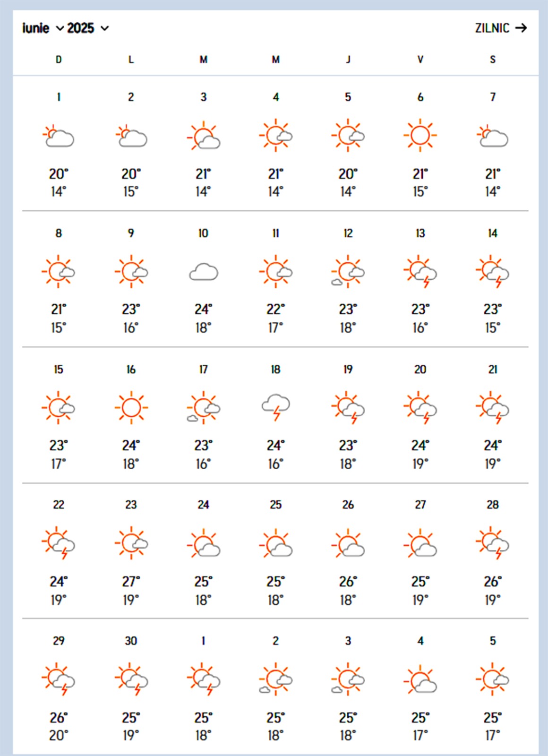This screenshot has width=548, height=756.
Task: Click the 27° high temperature on June 23
Action: coord(131,581)
